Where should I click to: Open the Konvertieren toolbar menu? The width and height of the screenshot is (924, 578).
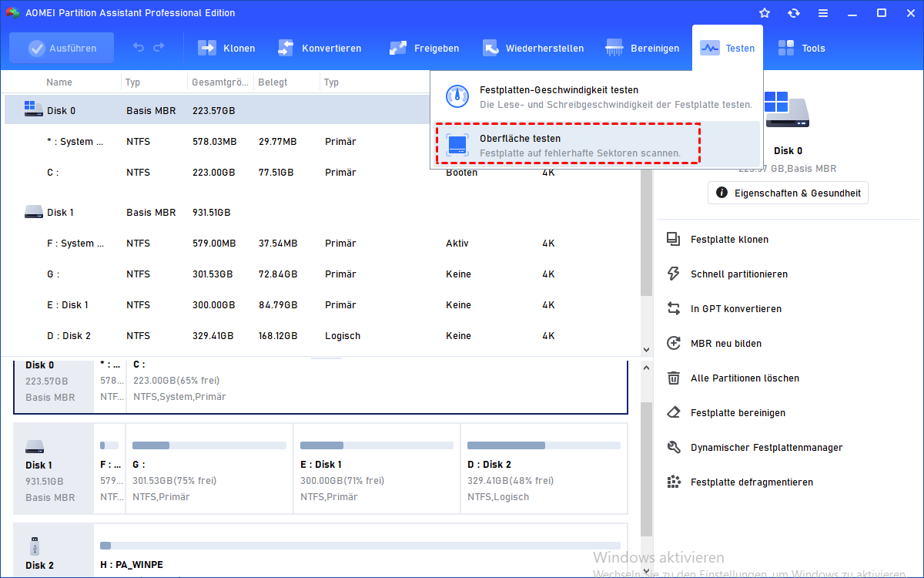coord(320,48)
